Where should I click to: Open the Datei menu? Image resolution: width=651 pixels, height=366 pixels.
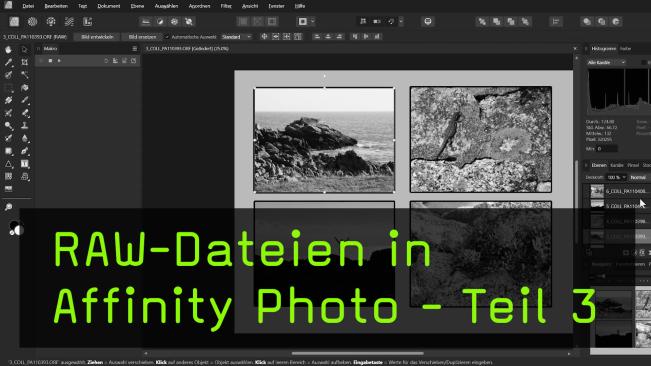[28, 6]
